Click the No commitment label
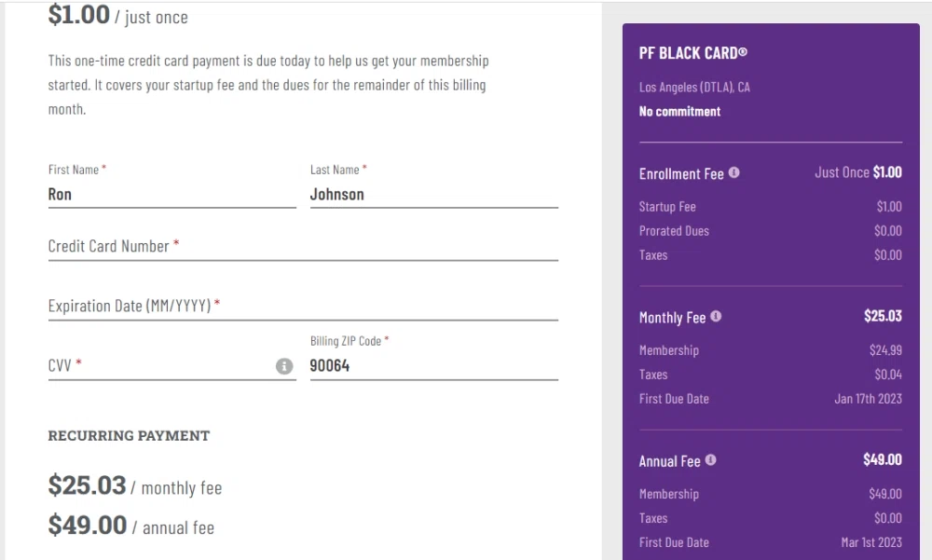Viewport: 932px width, 560px height. (678, 111)
